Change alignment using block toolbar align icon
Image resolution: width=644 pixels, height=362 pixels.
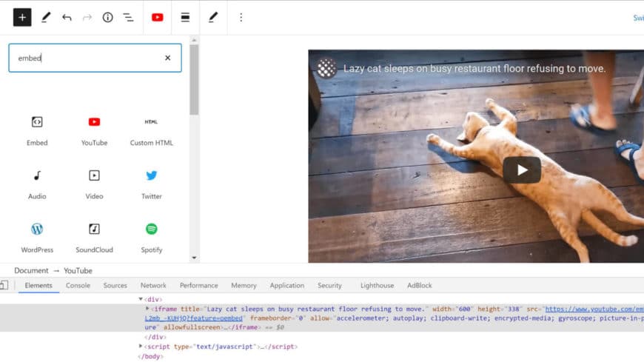(x=185, y=17)
